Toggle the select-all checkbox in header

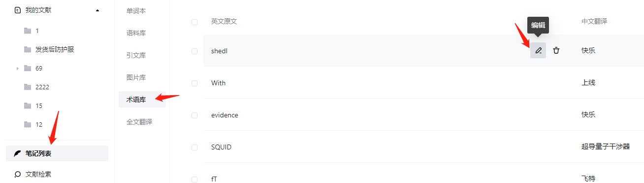coord(194,22)
